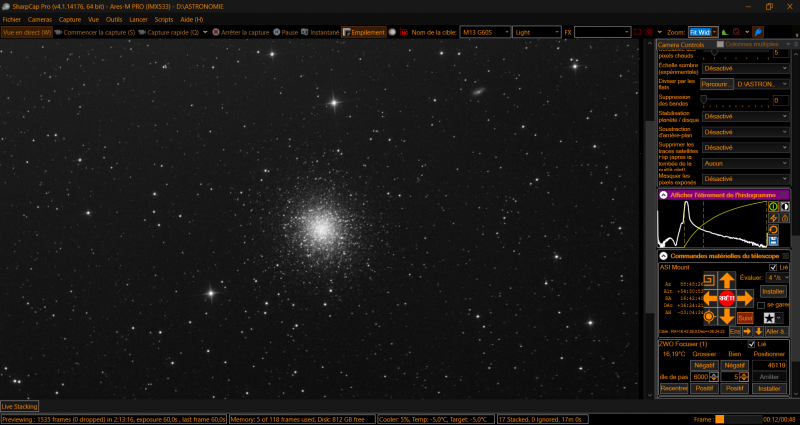Click Commencer la capture
The height and width of the screenshot is (425, 800).
pyautogui.click(x=95, y=32)
